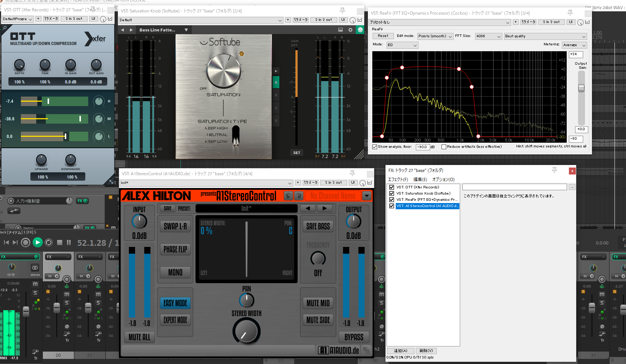Viewport: 626px width, 364px height.
Task: Invert phase on mixer track 20
Action: 67,327
